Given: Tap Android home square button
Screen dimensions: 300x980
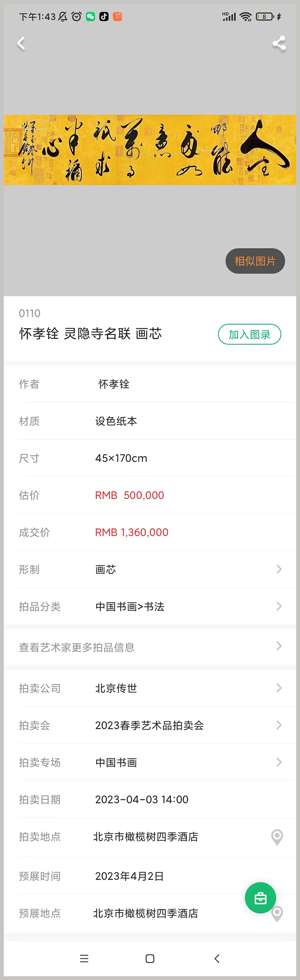Looking at the screenshot, I should (x=150, y=958).
